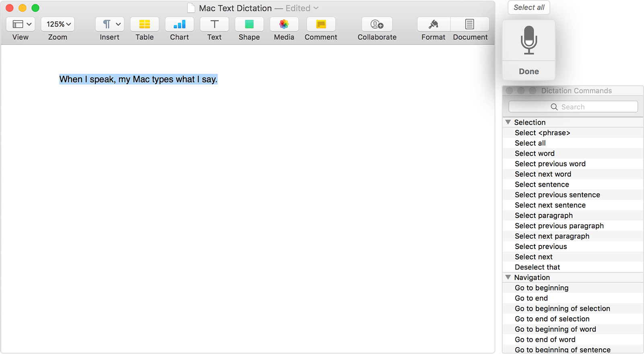
Task: Collapse the Selection section triangle
Action: [508, 122]
